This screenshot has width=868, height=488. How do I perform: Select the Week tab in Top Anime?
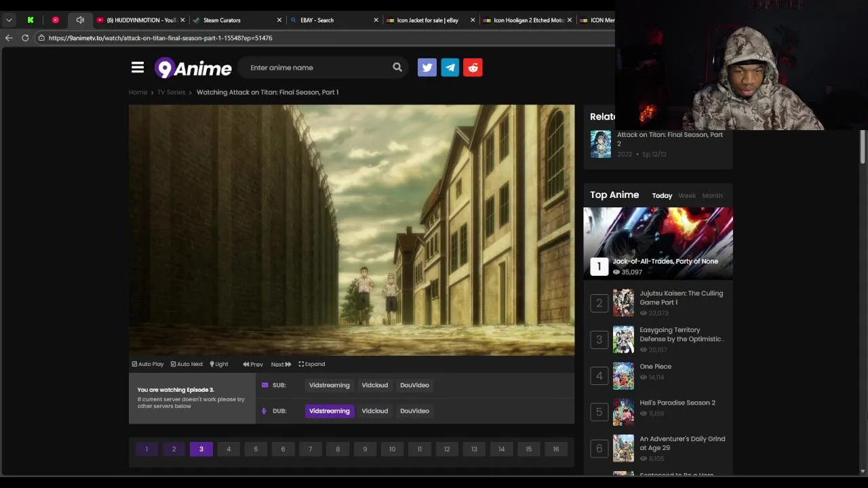[687, 195]
